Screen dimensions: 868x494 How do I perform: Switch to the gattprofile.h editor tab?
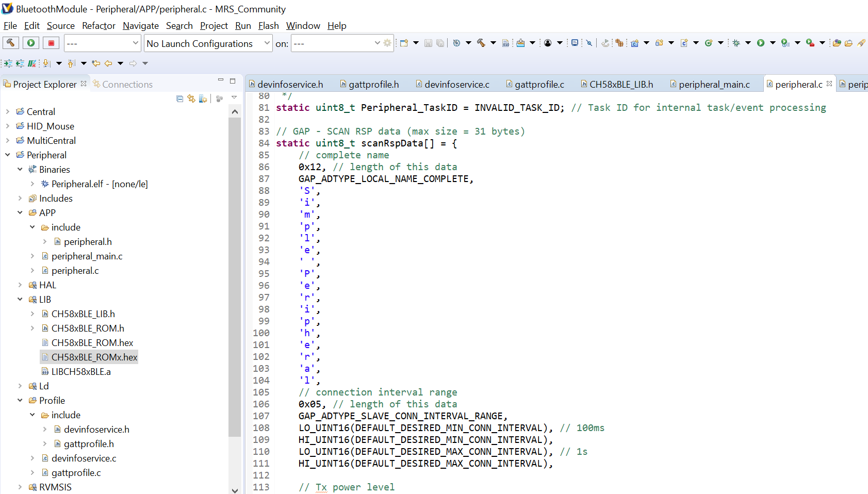[369, 84]
